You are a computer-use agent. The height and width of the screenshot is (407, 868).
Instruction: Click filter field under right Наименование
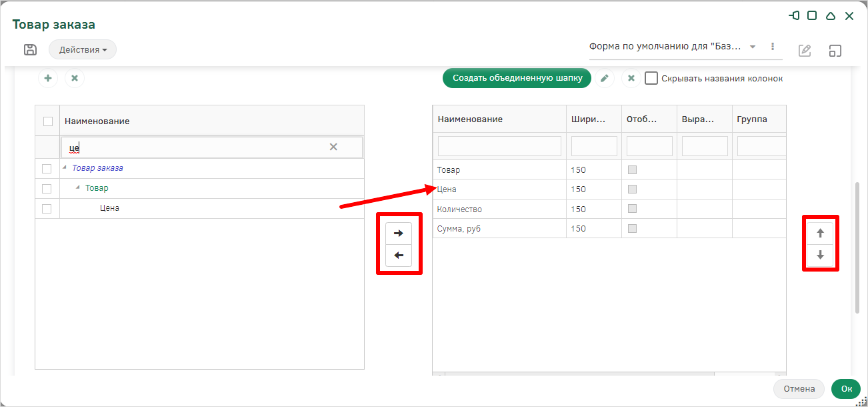coord(499,146)
